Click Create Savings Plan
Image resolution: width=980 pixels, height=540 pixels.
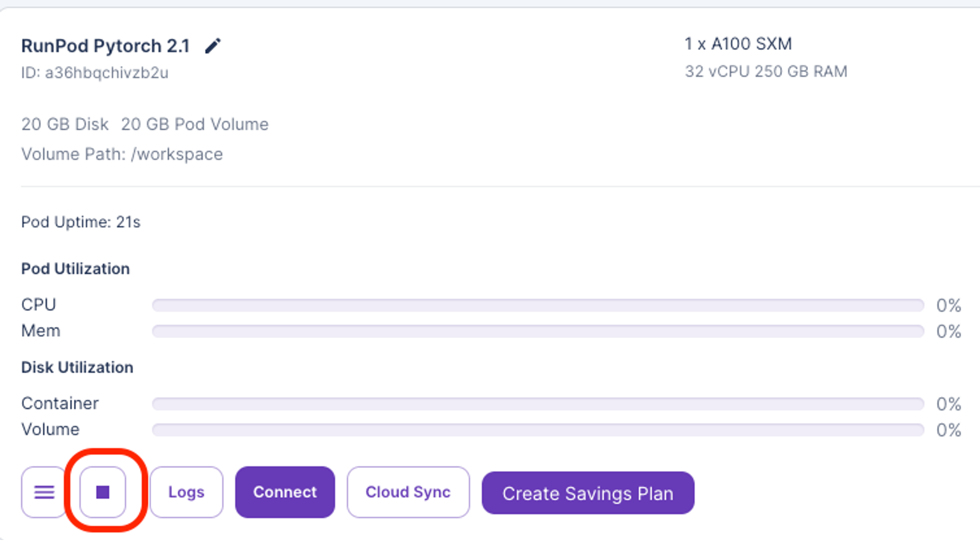click(x=588, y=493)
